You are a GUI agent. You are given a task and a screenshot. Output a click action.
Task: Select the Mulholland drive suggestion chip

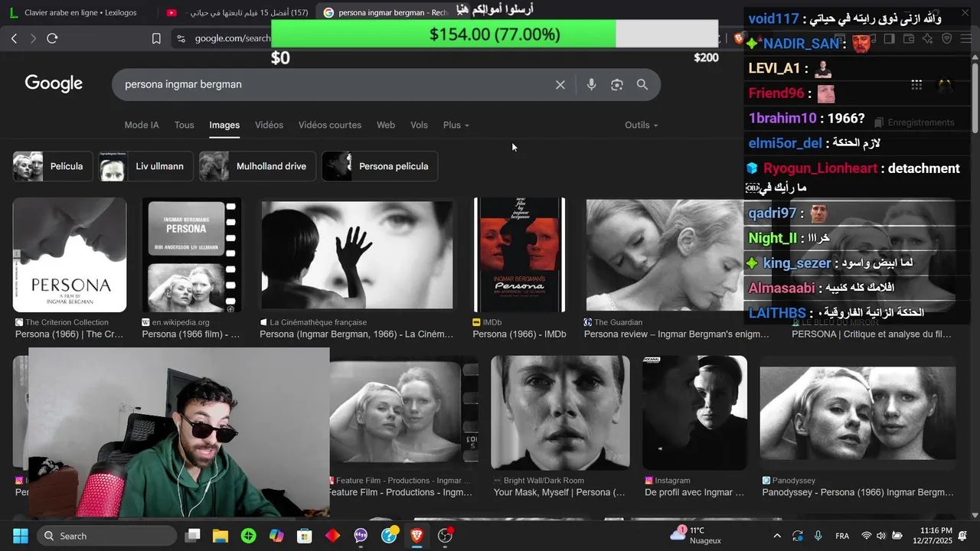point(257,166)
